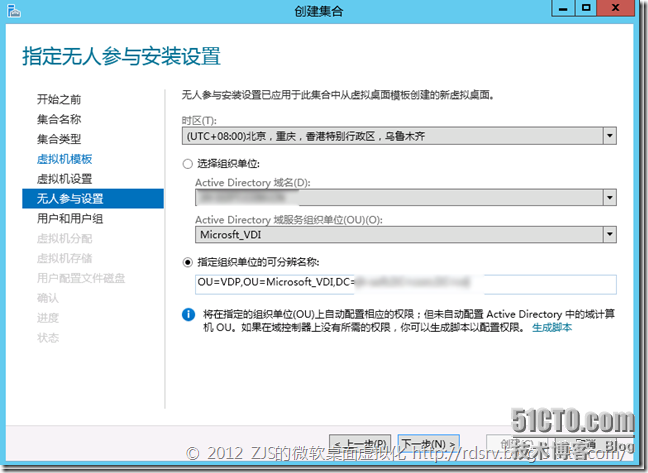Click the blue information icon
648x473 pixels.
coord(188,315)
